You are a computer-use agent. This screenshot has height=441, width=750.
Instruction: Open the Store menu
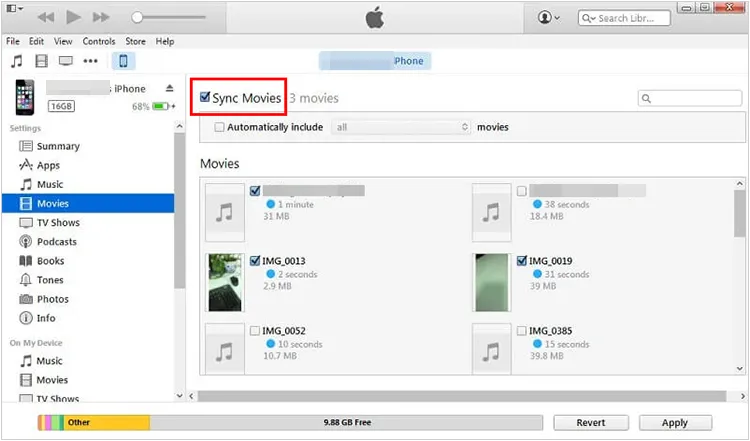click(x=135, y=41)
